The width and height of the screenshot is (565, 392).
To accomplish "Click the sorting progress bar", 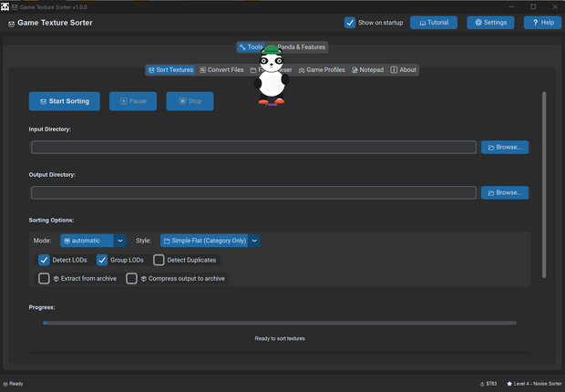I will (279, 323).
